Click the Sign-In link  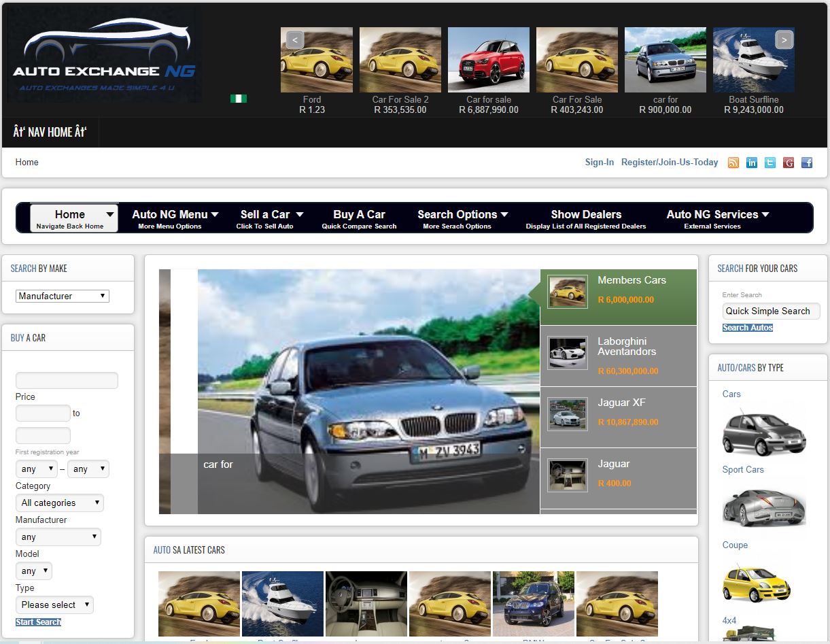[x=599, y=163]
